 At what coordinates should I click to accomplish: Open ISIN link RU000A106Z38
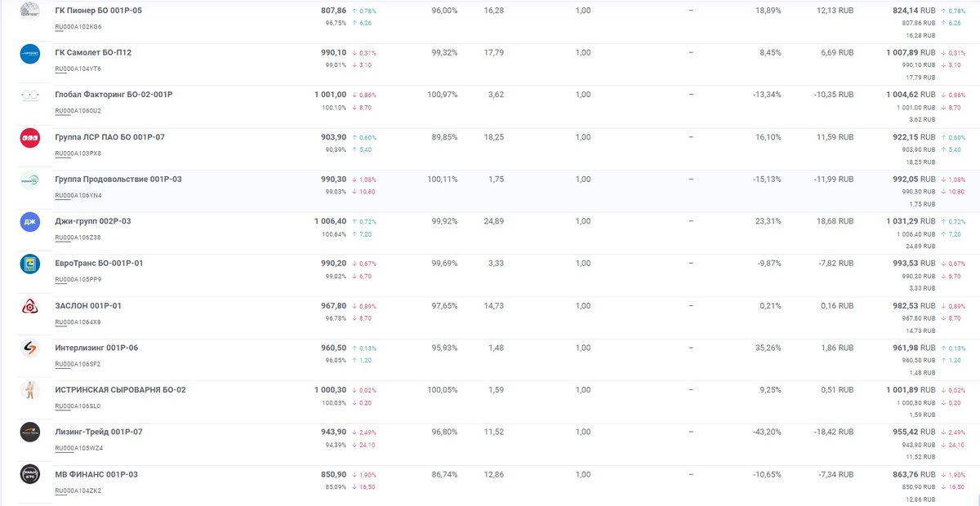point(78,237)
